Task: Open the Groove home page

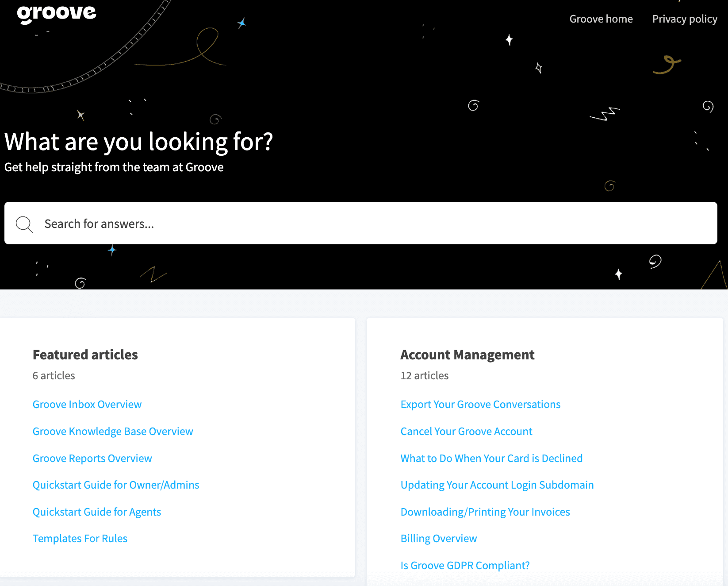Action: tap(601, 19)
